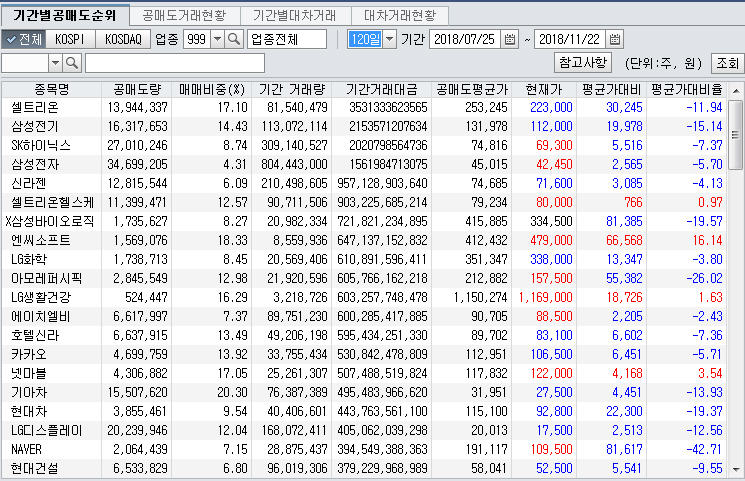Toggle the KOSDAQ market filter
Image resolution: width=745 pixels, height=481 pixels.
tap(123, 39)
